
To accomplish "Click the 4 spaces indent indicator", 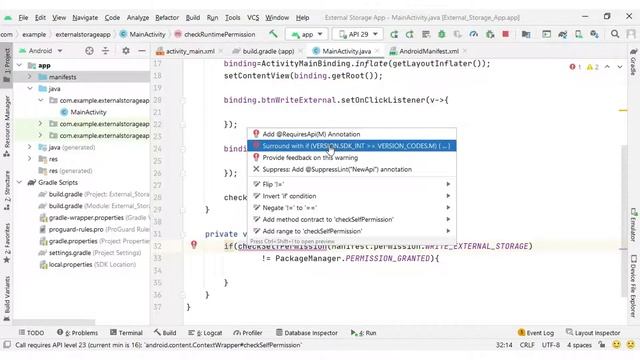I will point(579,345).
